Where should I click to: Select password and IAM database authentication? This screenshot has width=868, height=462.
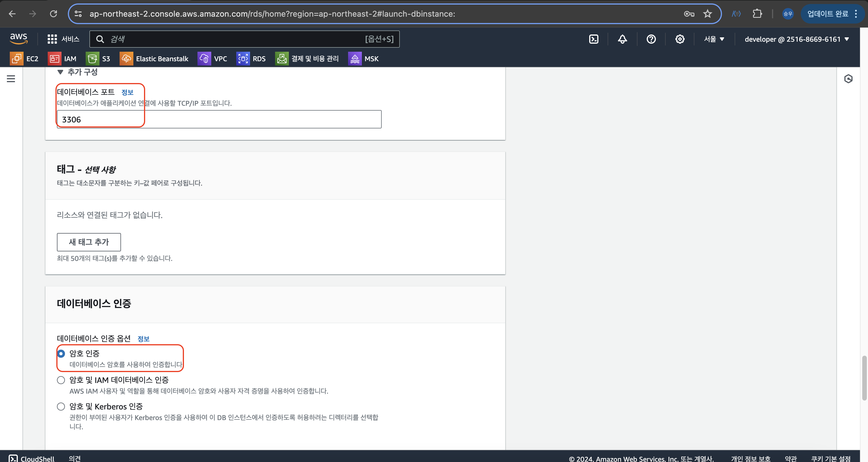coord(61,380)
